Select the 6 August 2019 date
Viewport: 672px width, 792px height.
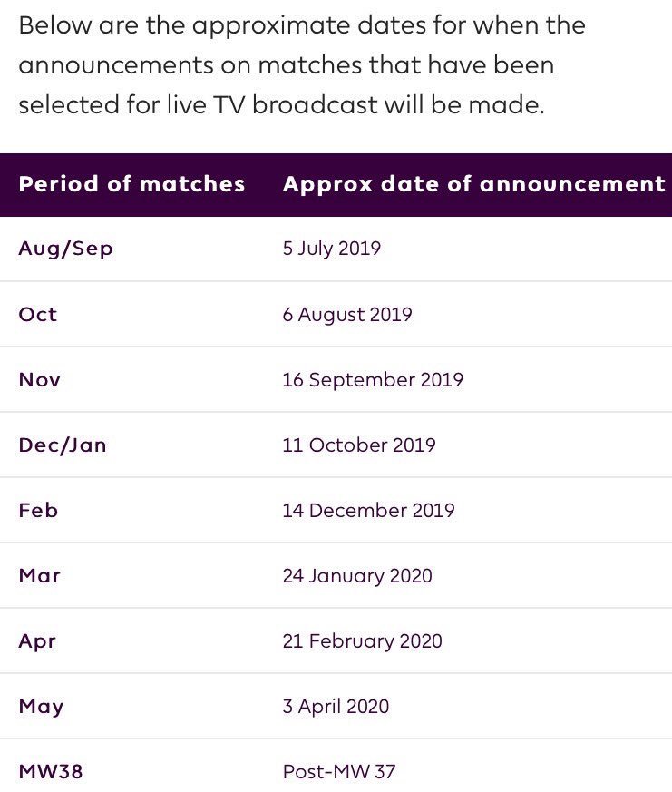point(347,315)
